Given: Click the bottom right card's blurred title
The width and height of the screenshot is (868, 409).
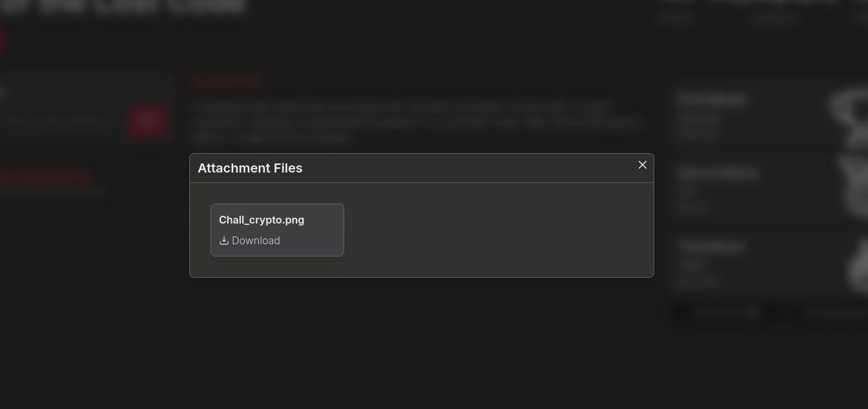Looking at the screenshot, I should (712, 246).
